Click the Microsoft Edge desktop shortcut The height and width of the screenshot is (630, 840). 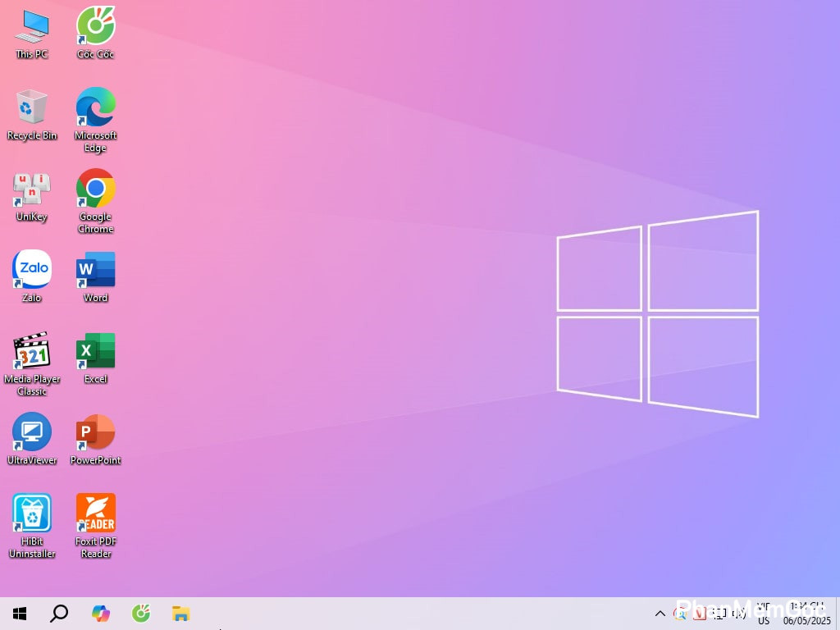[x=95, y=107]
